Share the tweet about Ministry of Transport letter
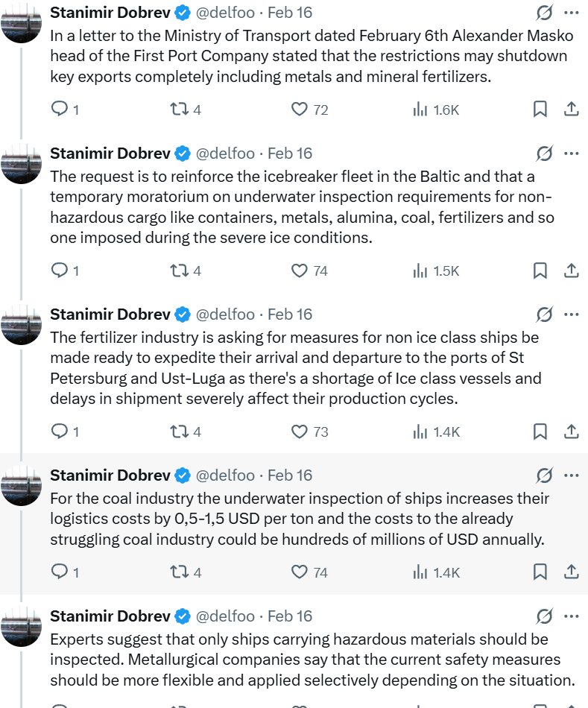The height and width of the screenshot is (708, 588). tap(571, 110)
